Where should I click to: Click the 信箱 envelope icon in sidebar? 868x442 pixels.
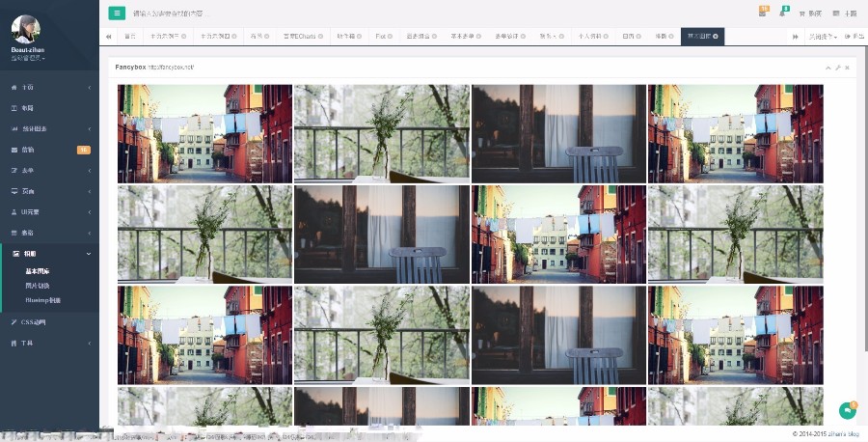click(x=14, y=150)
